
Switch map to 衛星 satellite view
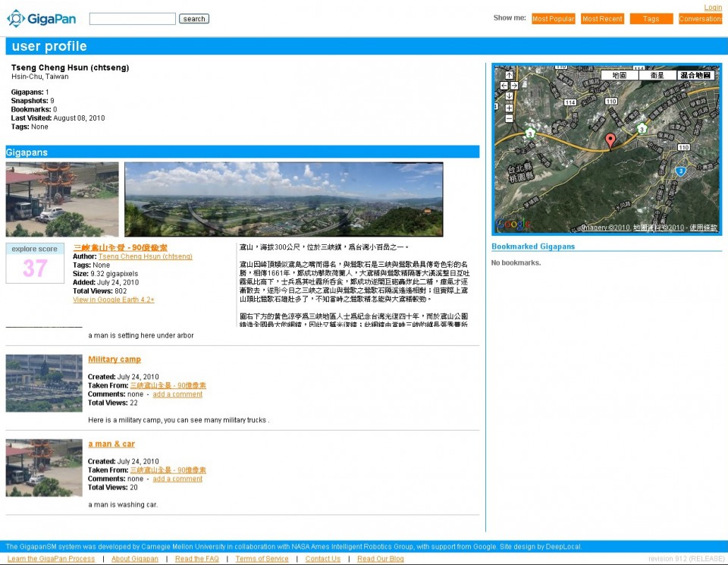point(657,75)
